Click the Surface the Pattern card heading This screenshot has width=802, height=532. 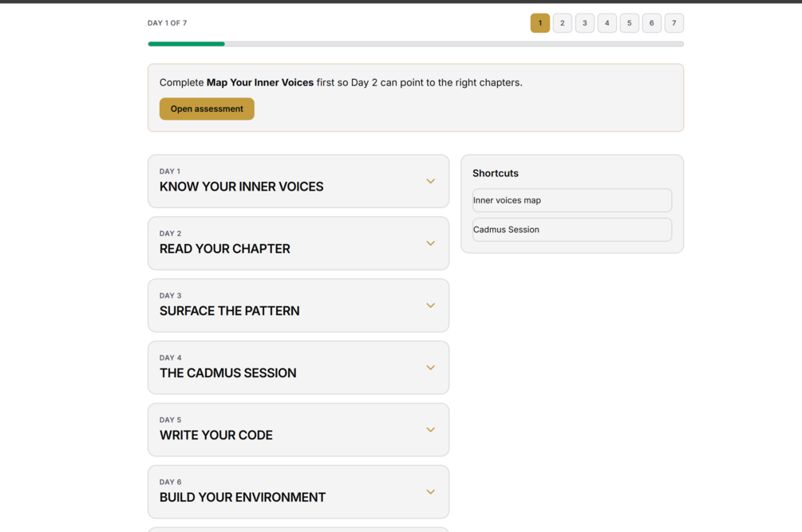click(x=230, y=310)
